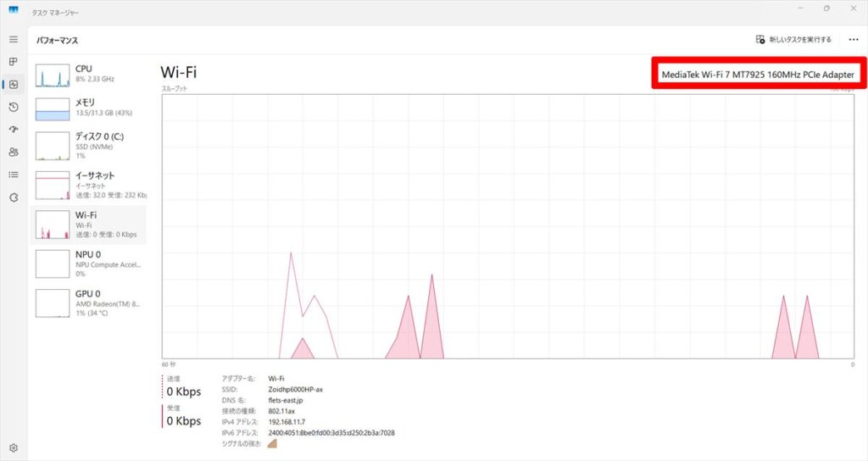Open Task Manager settings gear icon
Image resolution: width=868 pixels, height=461 pixels.
coord(13,447)
